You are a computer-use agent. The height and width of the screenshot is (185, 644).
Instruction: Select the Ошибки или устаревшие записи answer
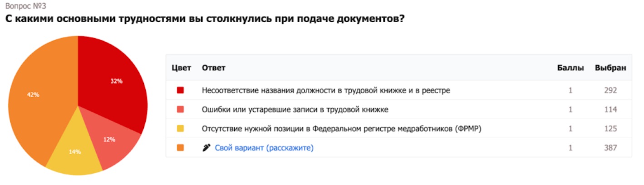coord(295,109)
